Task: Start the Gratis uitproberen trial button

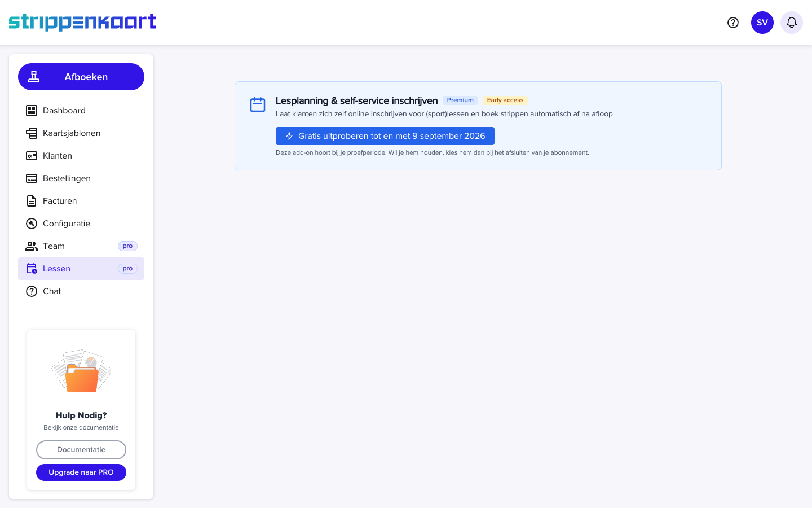Action: [385, 136]
